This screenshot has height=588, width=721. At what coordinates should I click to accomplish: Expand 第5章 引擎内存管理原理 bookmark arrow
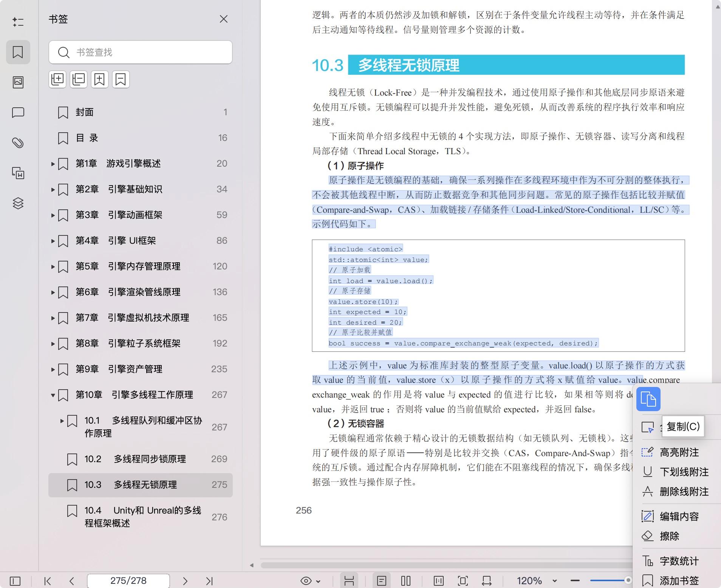pos(53,267)
